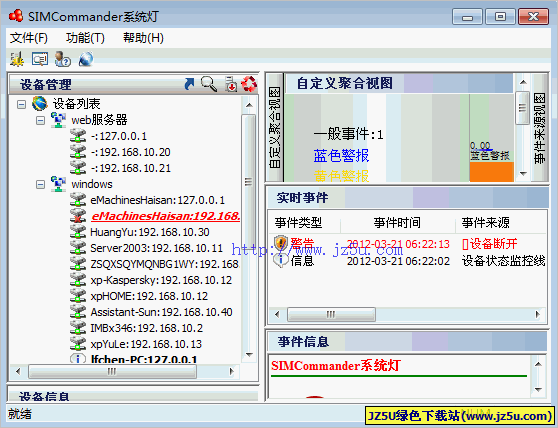The image size is (558, 428).
Task: Click the 蓝色警报 link
Action: point(341,155)
